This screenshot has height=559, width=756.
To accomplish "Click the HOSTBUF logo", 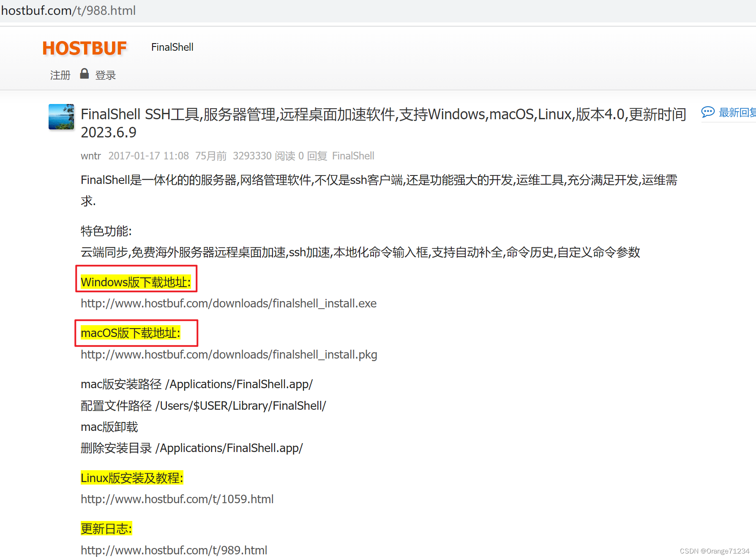I will click(85, 48).
